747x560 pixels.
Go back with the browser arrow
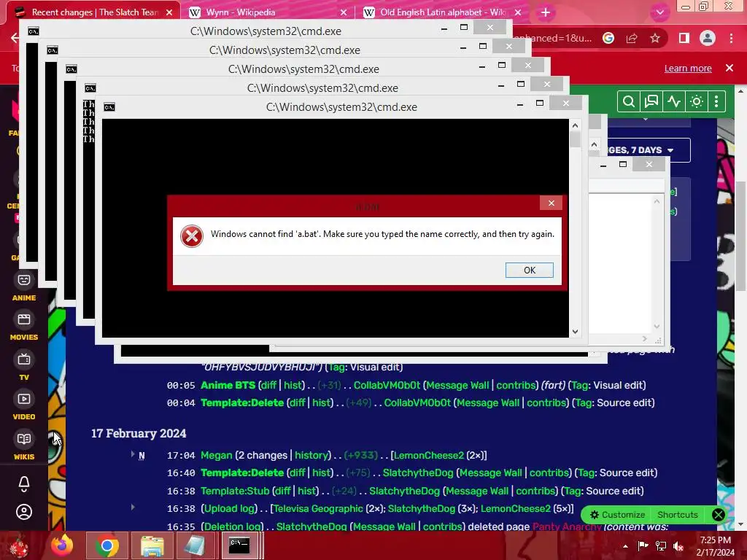point(15,38)
